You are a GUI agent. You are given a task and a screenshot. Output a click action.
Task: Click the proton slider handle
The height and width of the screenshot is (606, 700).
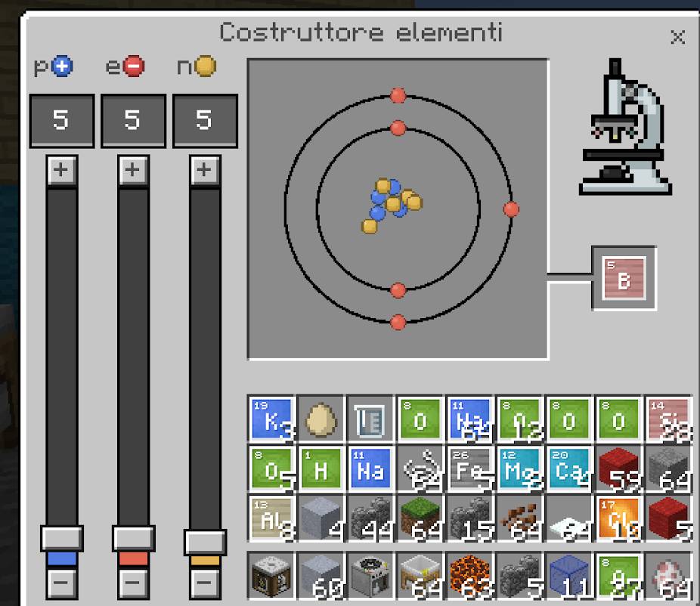(61, 539)
